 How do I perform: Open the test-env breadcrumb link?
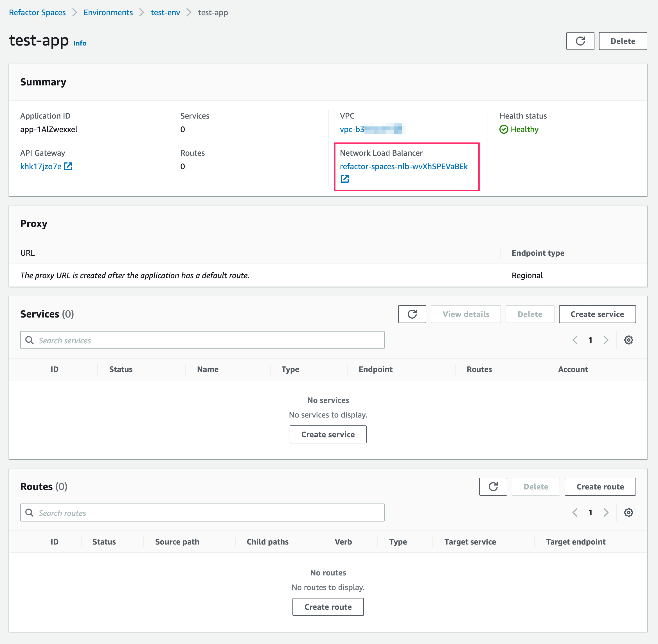[x=165, y=13]
